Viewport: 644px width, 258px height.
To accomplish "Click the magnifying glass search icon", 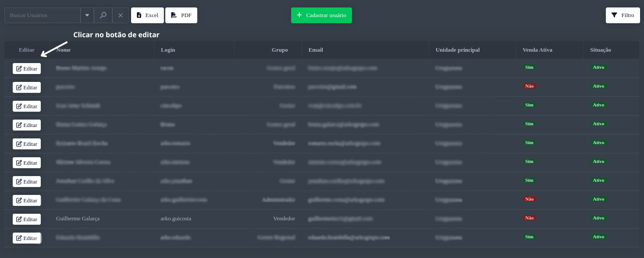I will coord(103,15).
